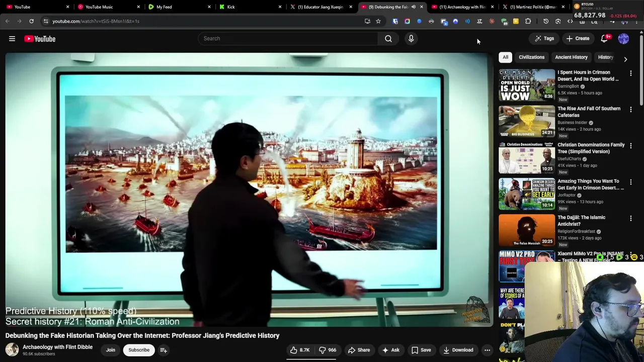The width and height of the screenshot is (644, 362).
Task: Open the install app icon in address bar
Action: coord(367,21)
